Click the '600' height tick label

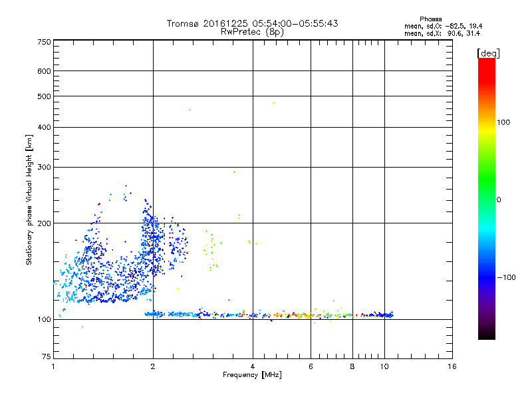44,71
